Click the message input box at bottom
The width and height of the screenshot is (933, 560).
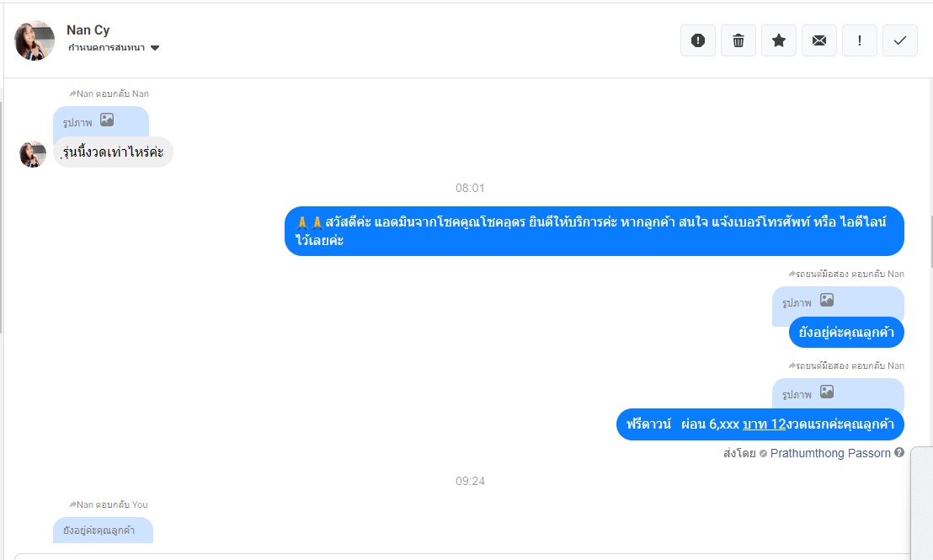[x=462, y=557]
